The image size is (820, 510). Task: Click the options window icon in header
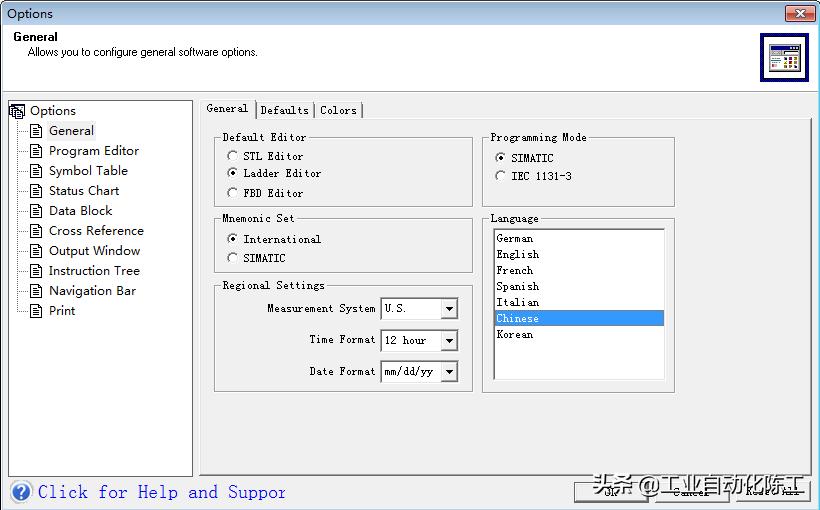[784, 58]
